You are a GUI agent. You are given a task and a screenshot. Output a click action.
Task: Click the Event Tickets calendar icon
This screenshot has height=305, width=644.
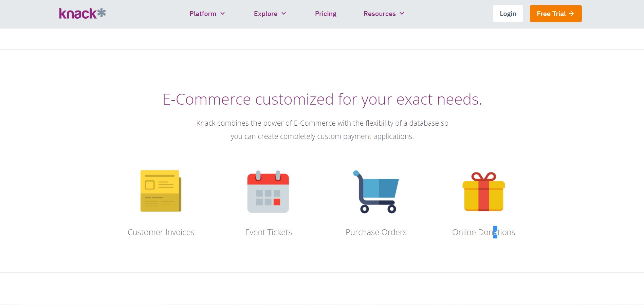point(268,192)
